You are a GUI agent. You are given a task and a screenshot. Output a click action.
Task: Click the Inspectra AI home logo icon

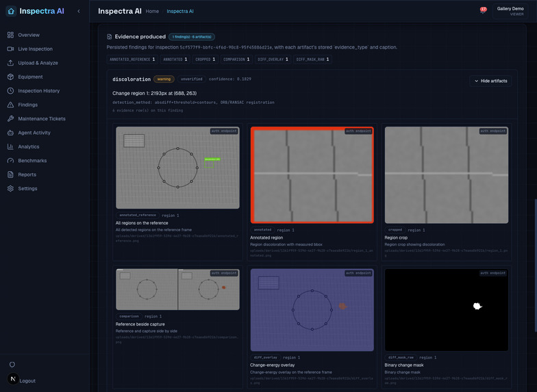click(11, 11)
